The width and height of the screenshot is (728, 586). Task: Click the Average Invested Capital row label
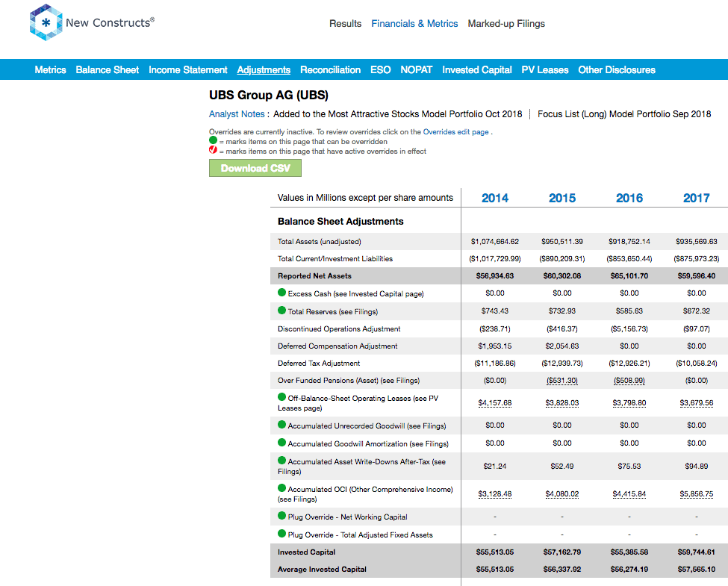pyautogui.click(x=322, y=570)
